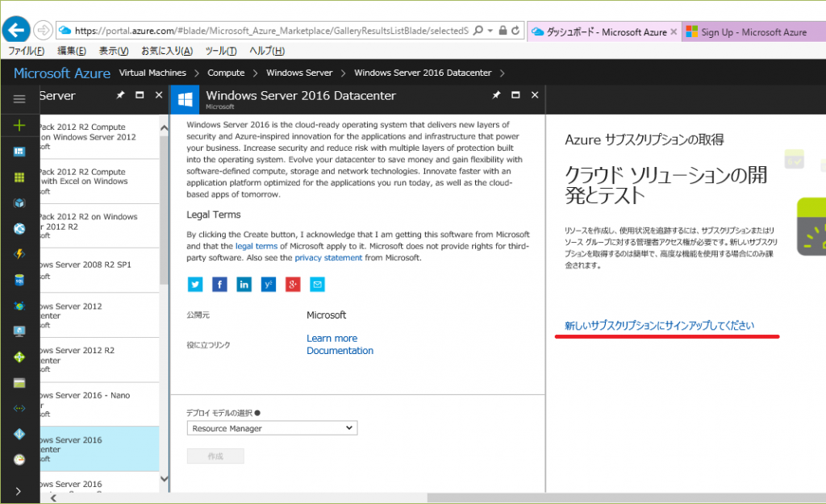The image size is (826, 504).
Task: Open the Monitor gauge icon in sidebar
Action: point(19,460)
